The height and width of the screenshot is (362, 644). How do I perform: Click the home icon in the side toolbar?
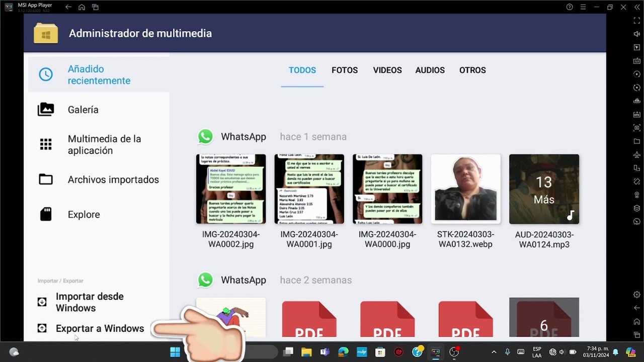(x=636, y=321)
